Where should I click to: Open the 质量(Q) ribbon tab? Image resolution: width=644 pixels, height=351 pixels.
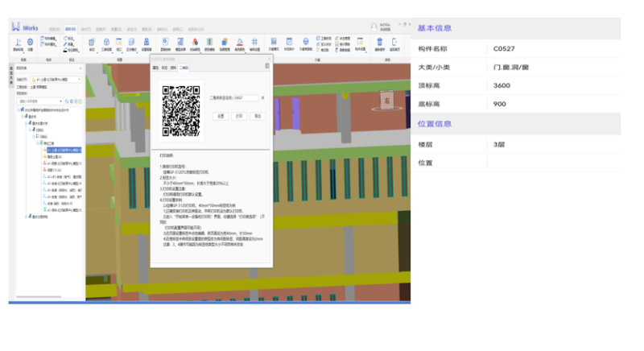(116, 29)
